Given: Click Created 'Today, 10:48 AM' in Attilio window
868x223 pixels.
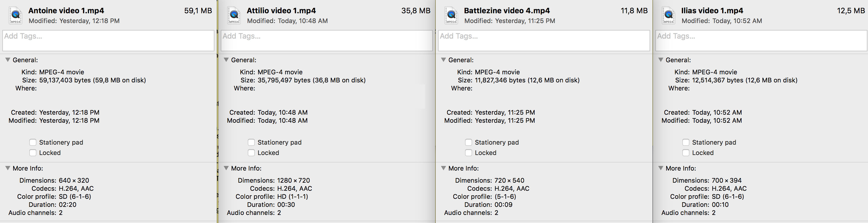Looking at the screenshot, I should tap(282, 113).
